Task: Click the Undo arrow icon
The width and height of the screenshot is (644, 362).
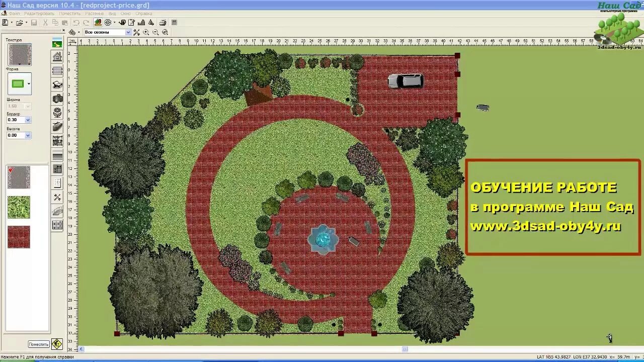Action: (x=76, y=23)
